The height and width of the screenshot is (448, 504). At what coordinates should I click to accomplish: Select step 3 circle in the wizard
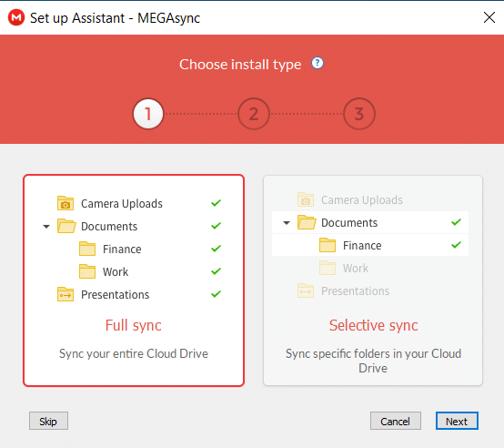pos(359,114)
